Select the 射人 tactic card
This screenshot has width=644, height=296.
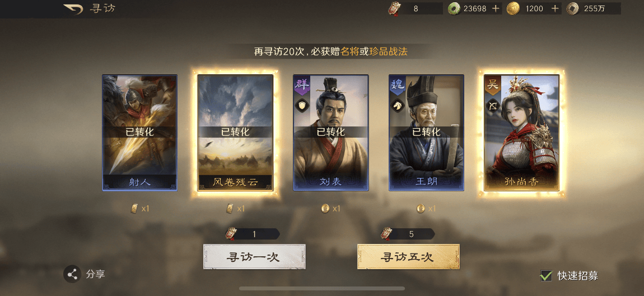click(x=139, y=133)
